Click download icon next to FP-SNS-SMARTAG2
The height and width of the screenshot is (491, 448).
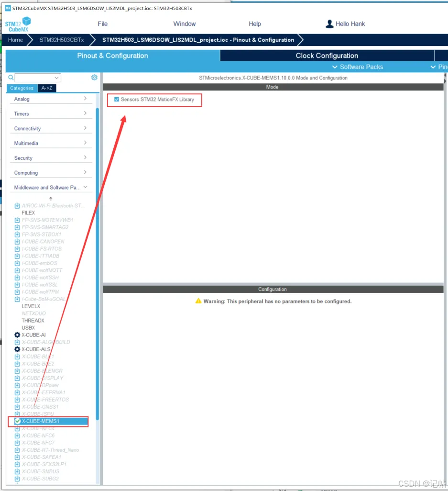point(17,227)
